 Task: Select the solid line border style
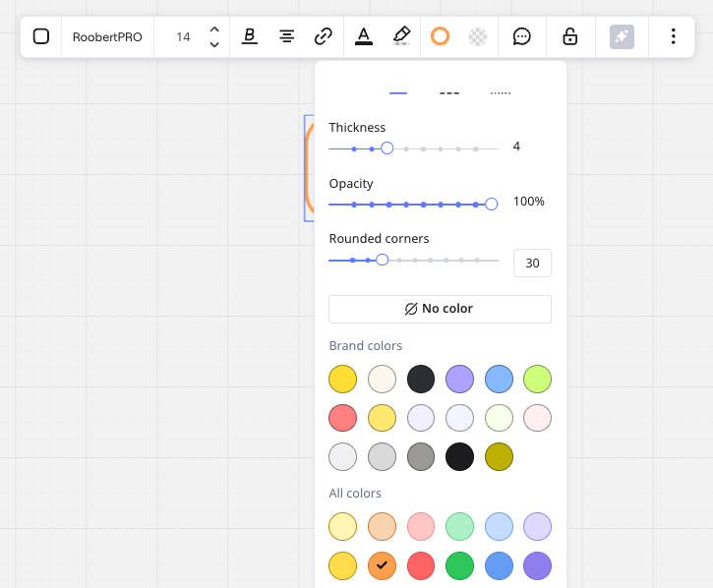click(398, 93)
